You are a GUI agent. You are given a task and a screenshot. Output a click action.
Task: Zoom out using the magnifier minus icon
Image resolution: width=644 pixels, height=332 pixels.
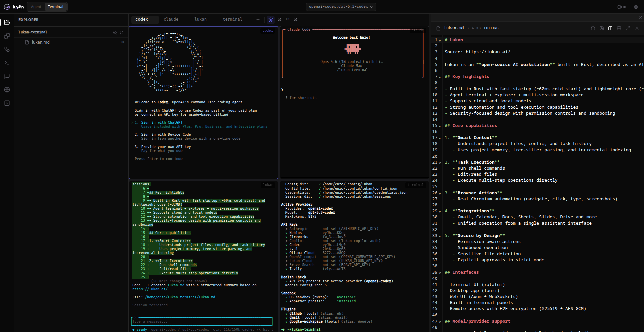click(x=279, y=19)
